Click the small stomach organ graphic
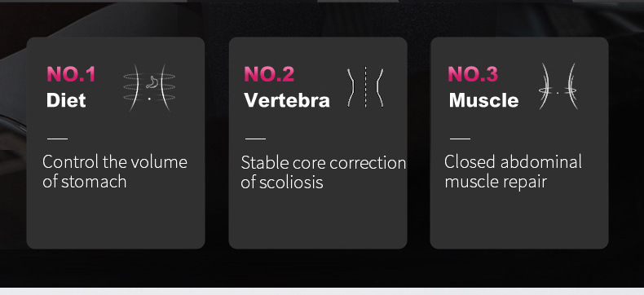The image size is (644, 295). [152, 82]
